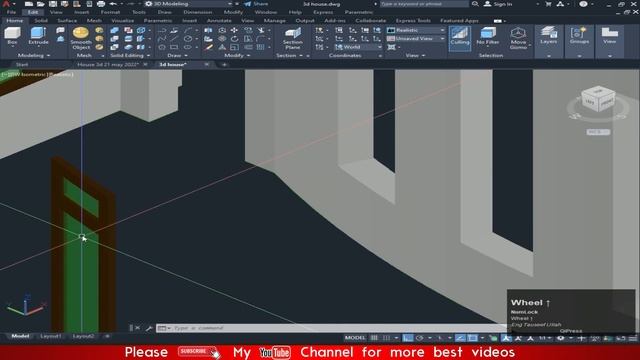Click the Customization wrench icon by command line
640x360 pixels.
149,328
